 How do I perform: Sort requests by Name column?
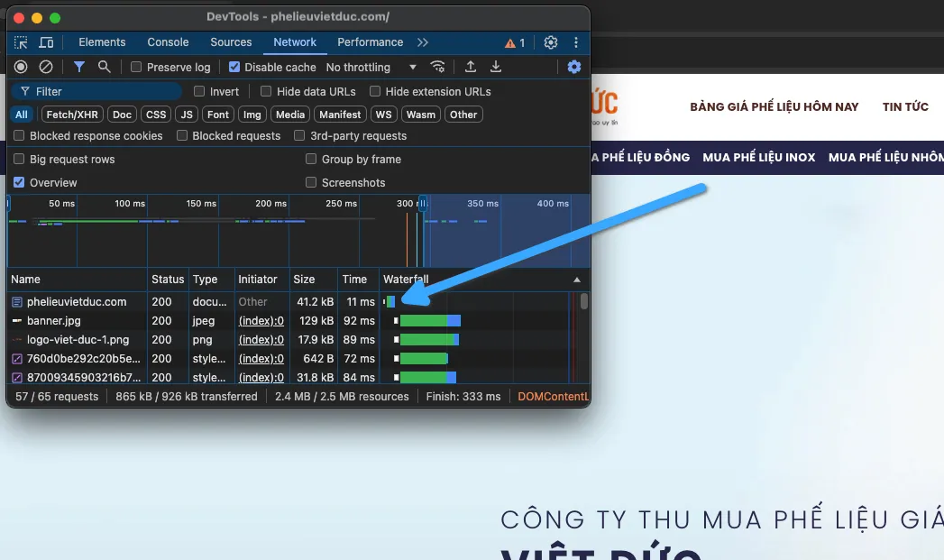78,280
